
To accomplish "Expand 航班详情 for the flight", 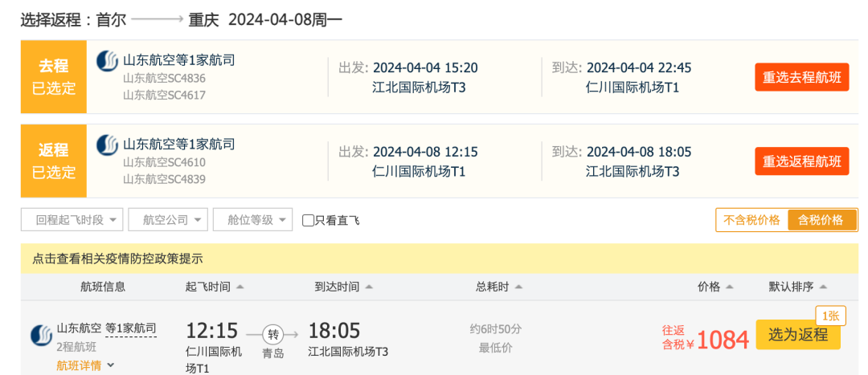I will tap(85, 365).
